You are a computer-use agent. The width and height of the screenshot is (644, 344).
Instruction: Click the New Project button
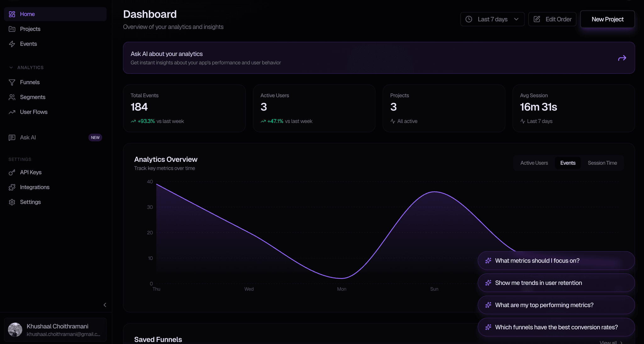coord(607,19)
